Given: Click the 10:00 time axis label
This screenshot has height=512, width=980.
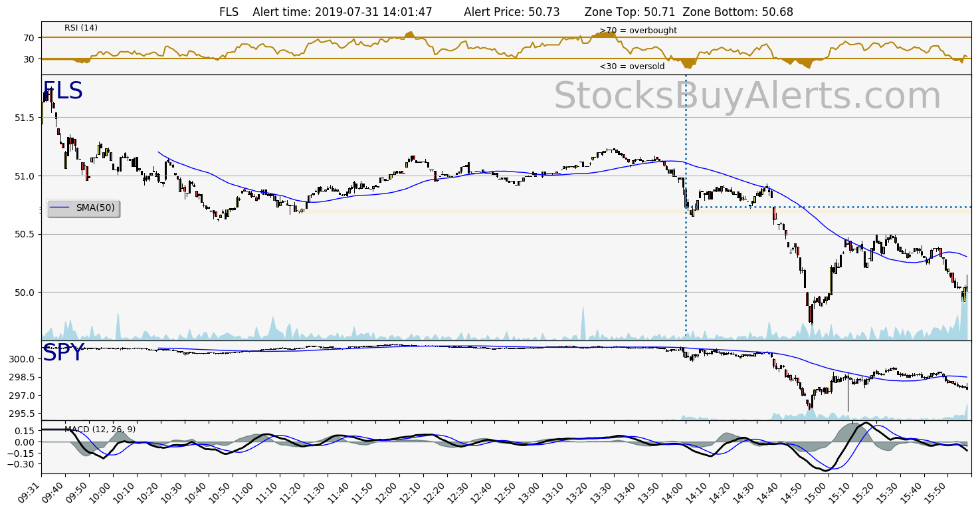Looking at the screenshot, I should [x=100, y=492].
